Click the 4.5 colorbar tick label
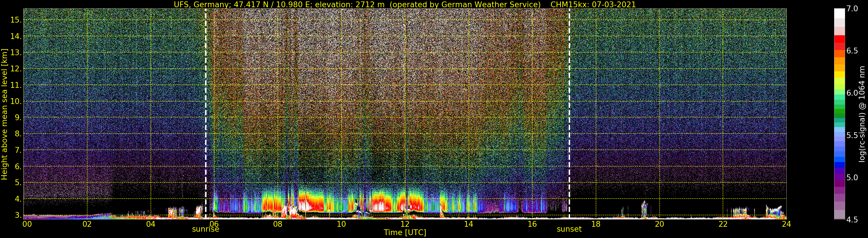 (x=852, y=220)
